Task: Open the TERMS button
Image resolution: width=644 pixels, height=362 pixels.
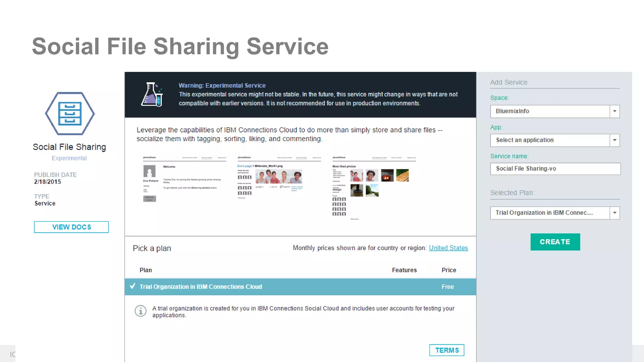Action: pyautogui.click(x=447, y=350)
